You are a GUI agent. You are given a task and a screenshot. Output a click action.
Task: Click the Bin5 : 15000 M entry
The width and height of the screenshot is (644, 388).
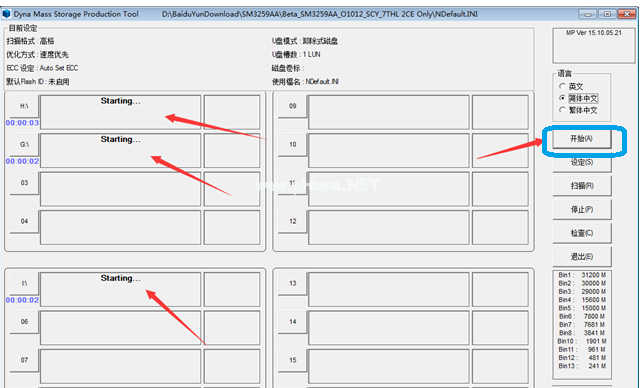click(x=582, y=308)
